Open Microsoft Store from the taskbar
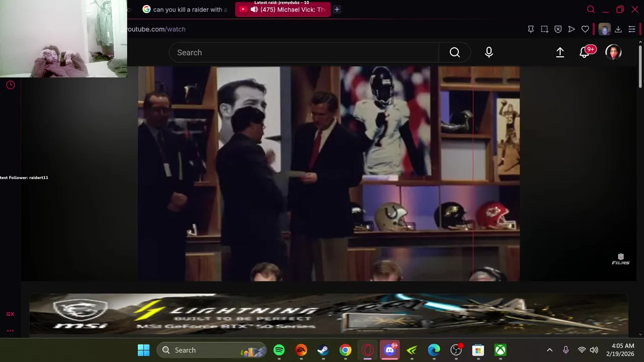This screenshot has width=644, height=362. 478,350
